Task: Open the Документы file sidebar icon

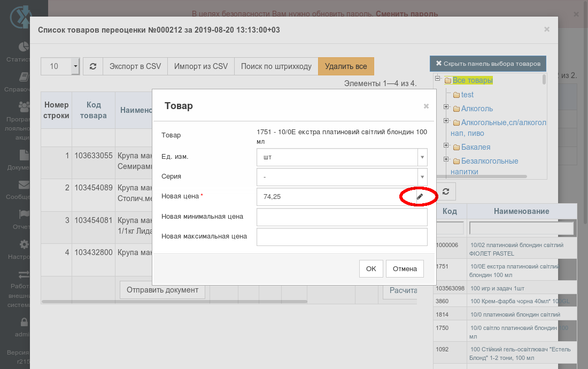Action: [24, 155]
